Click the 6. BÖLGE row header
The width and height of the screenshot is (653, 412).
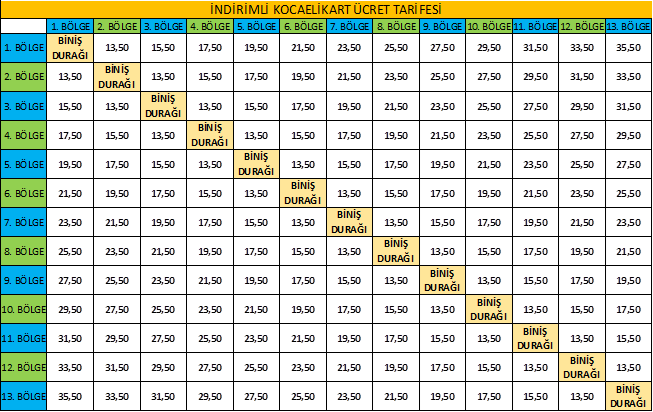(23, 192)
